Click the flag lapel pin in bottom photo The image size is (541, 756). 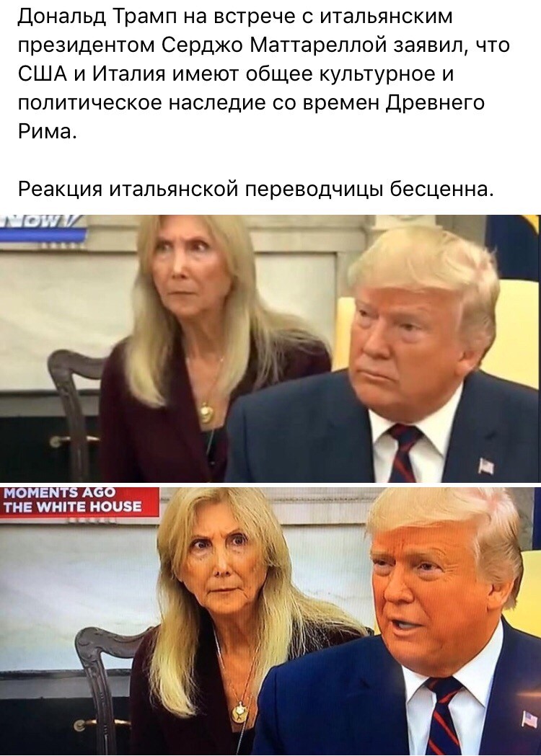(530, 720)
